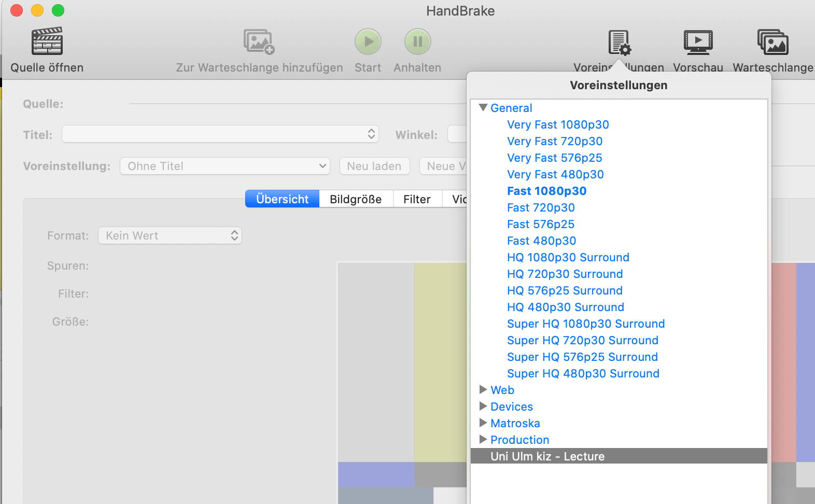Open the Format dropdown showing Kein Wert
This screenshot has width=815, height=504.
point(170,235)
